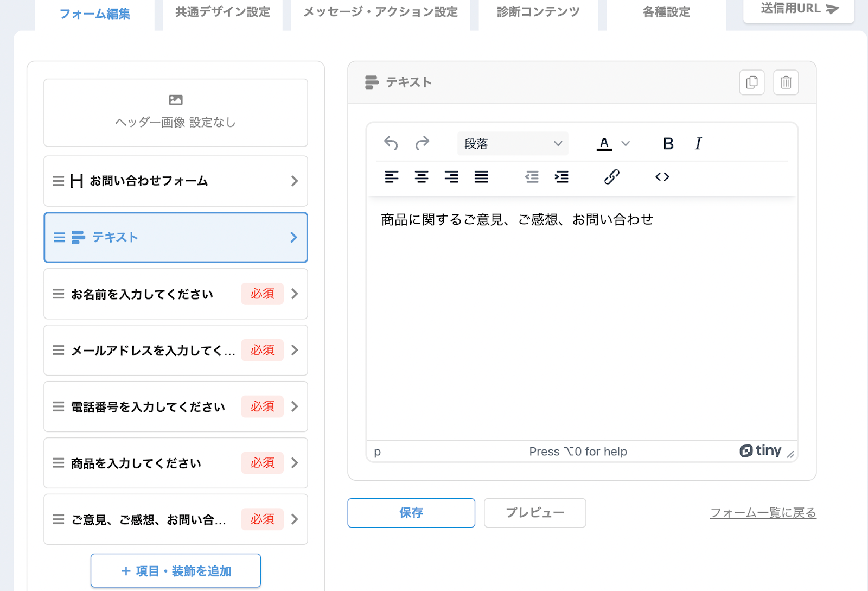Toggle bold formatting
868x591 pixels.
point(668,144)
